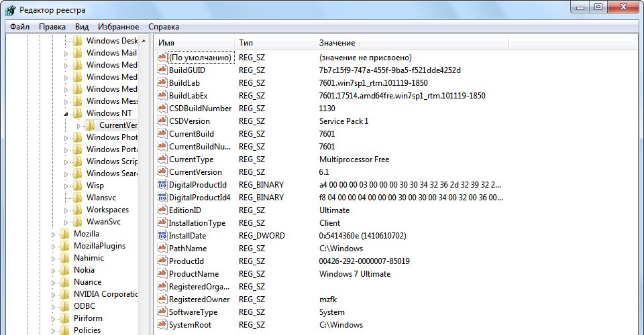Select the Policies key in tree
Image resolution: width=644 pixels, height=335 pixels.
(x=87, y=330)
